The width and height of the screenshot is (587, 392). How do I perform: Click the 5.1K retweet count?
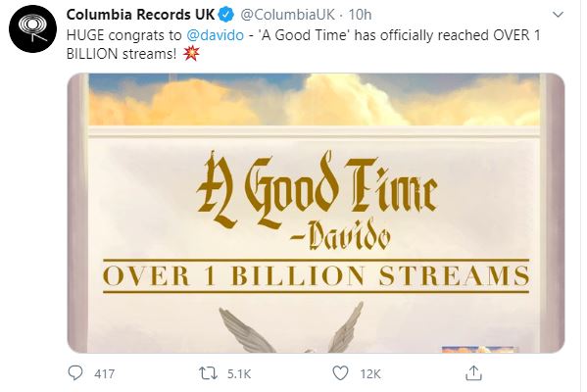point(239,373)
